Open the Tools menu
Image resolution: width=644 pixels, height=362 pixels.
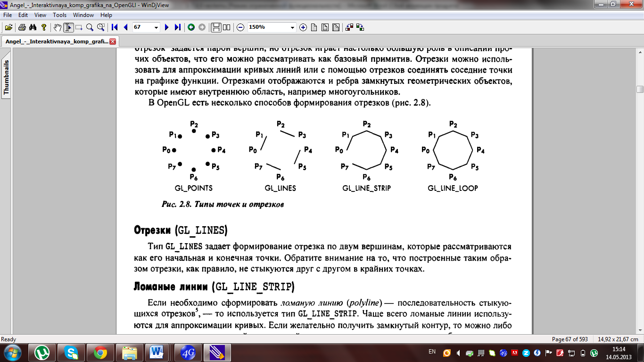pyautogui.click(x=59, y=15)
